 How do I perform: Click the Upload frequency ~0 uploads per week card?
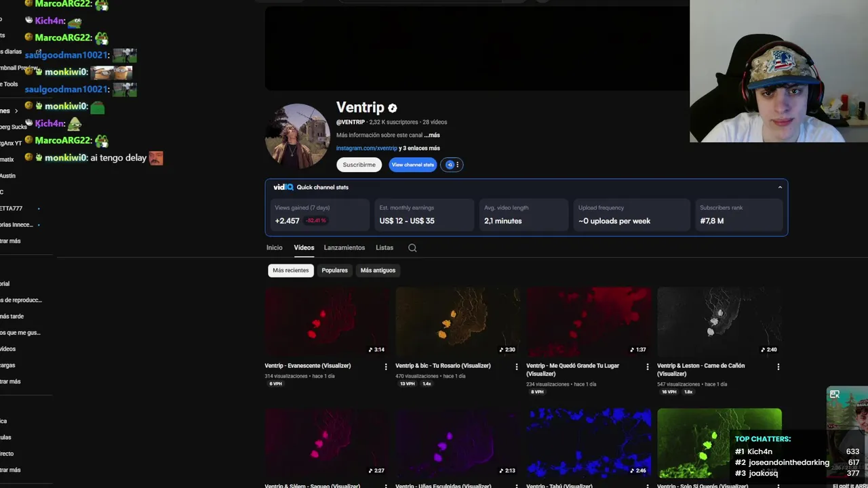click(632, 215)
